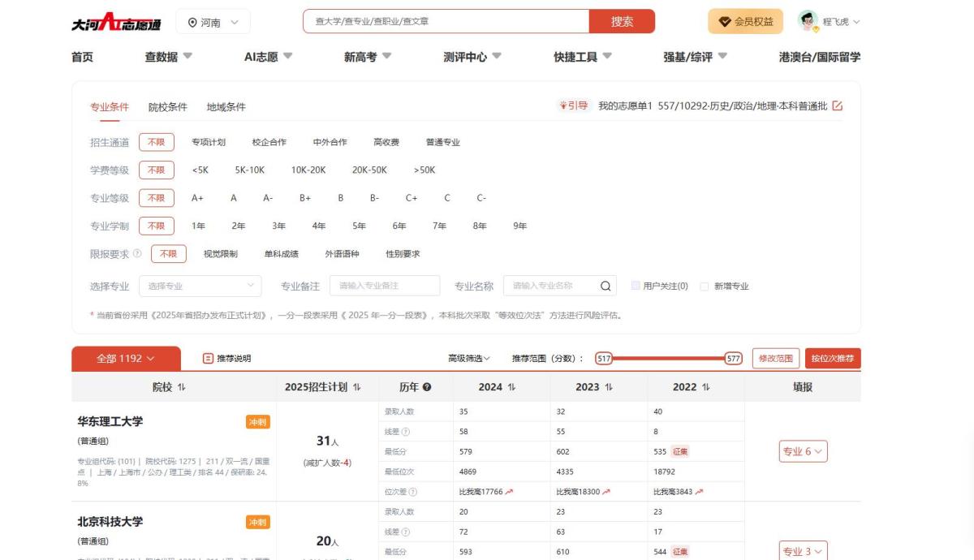The width and height of the screenshot is (974, 560).
Task: Open the 新高考 navigation menu
Action: (x=368, y=57)
